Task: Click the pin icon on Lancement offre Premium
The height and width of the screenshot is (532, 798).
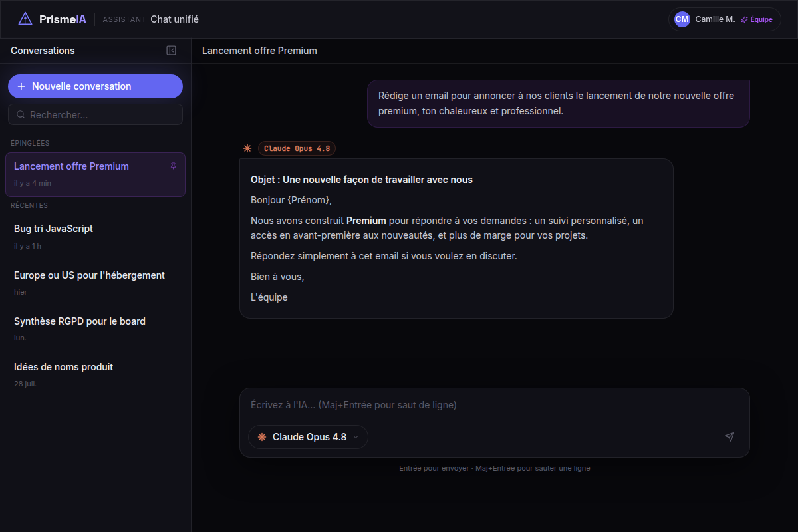Action: point(173,166)
